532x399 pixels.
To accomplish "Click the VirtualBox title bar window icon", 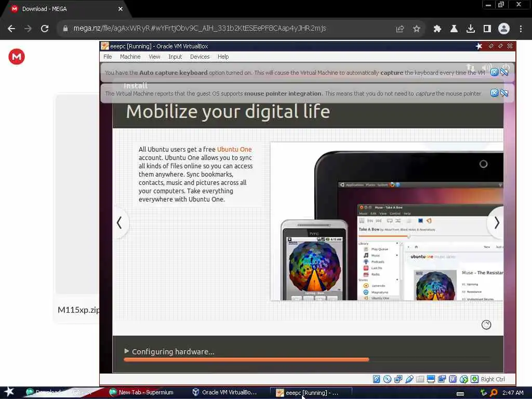I will (105, 46).
